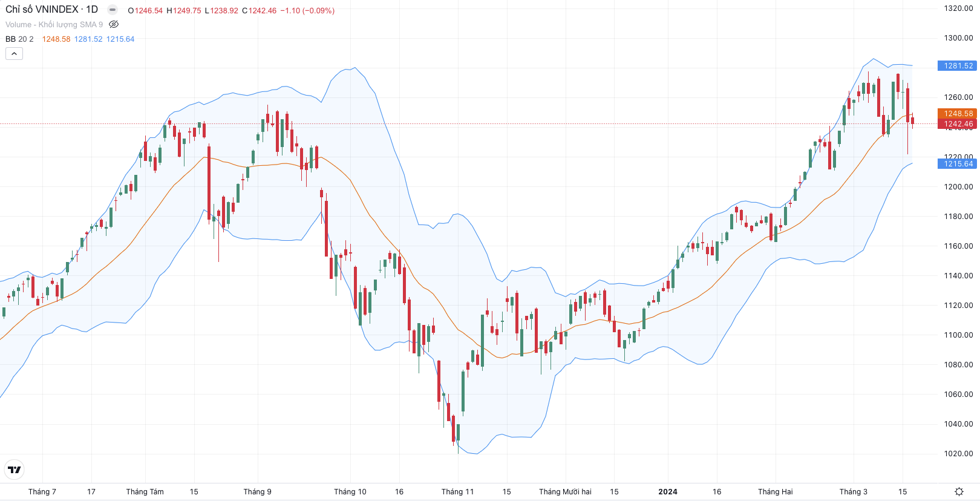Click the 1160.00 price scale label
This screenshot has height=501, width=980.
958,246
